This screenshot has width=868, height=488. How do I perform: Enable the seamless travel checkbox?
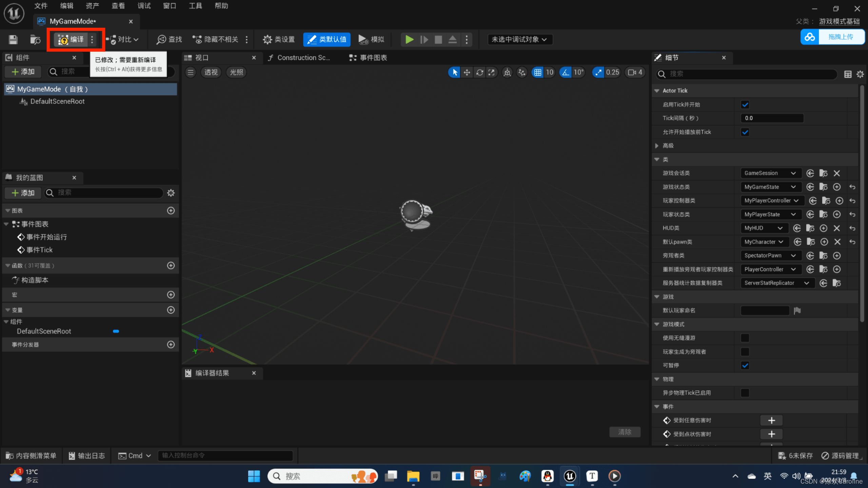(745, 338)
